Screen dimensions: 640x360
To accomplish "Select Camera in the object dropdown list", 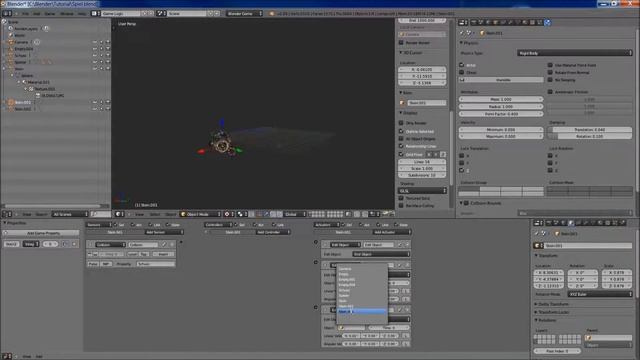I will pyautogui.click(x=362, y=269).
